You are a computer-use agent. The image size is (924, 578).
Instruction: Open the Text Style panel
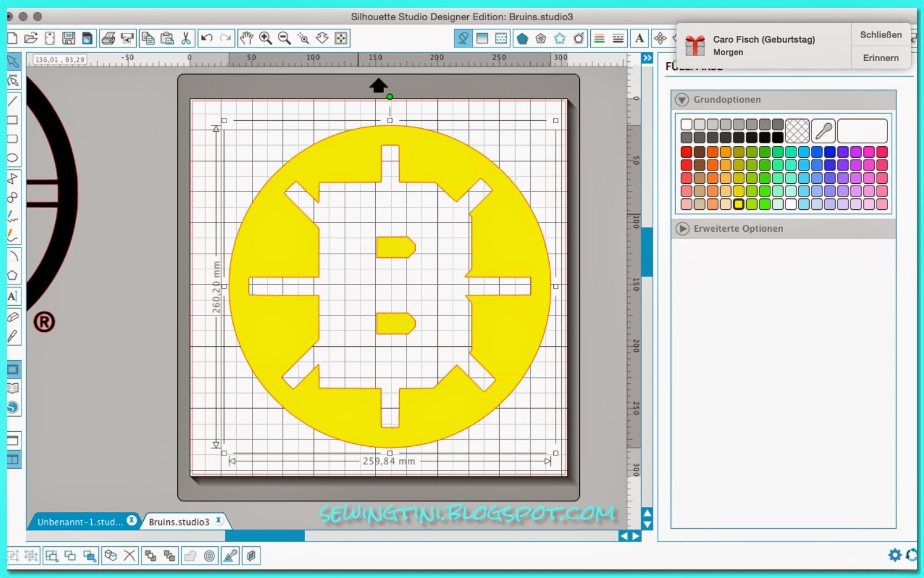(639, 38)
